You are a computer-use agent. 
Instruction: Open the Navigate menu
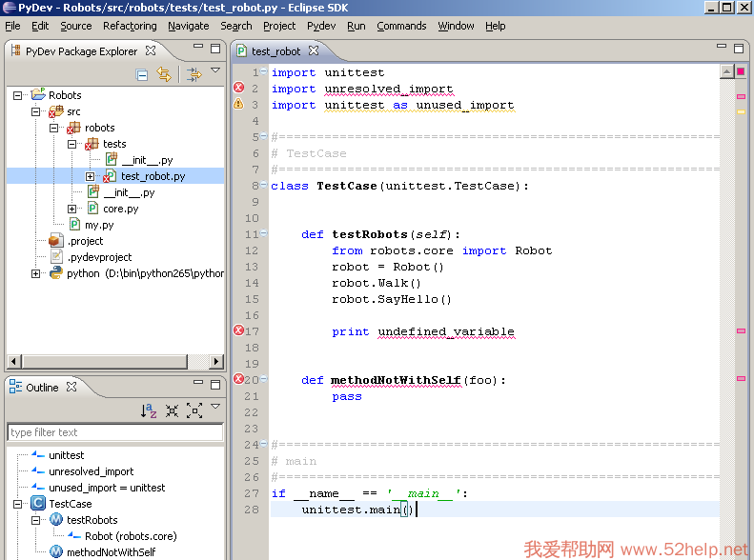click(x=189, y=26)
